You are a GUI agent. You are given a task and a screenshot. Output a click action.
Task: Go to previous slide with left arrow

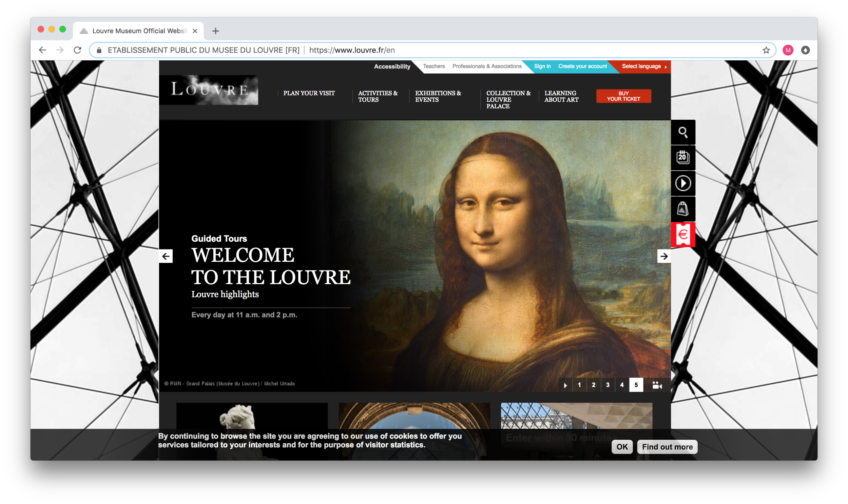pos(166,256)
